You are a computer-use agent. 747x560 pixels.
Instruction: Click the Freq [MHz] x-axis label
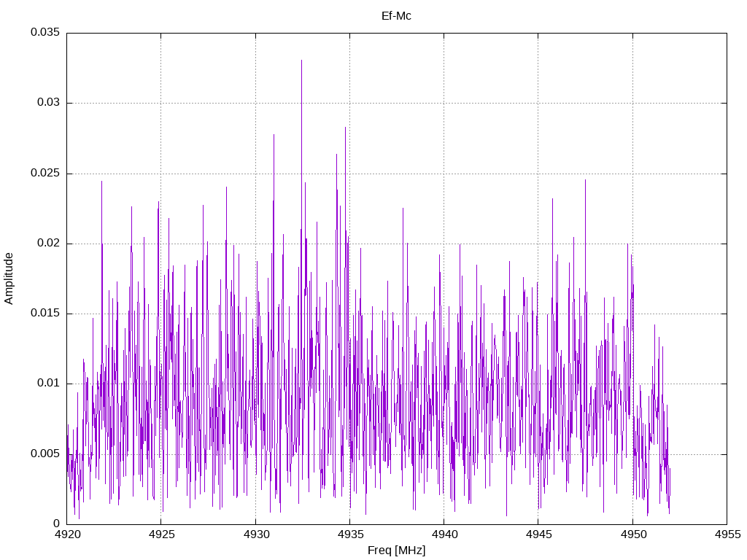pos(396,551)
